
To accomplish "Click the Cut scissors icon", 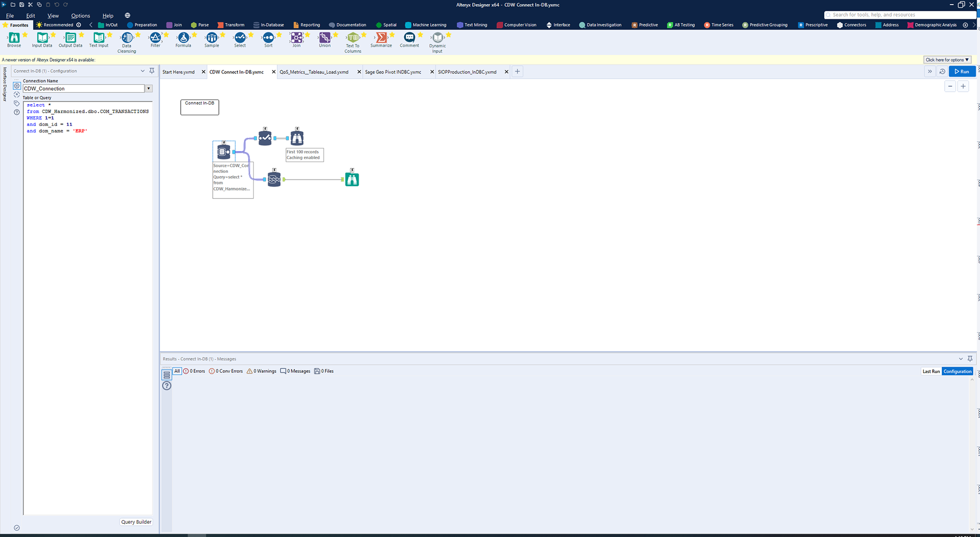I will click(x=30, y=5).
